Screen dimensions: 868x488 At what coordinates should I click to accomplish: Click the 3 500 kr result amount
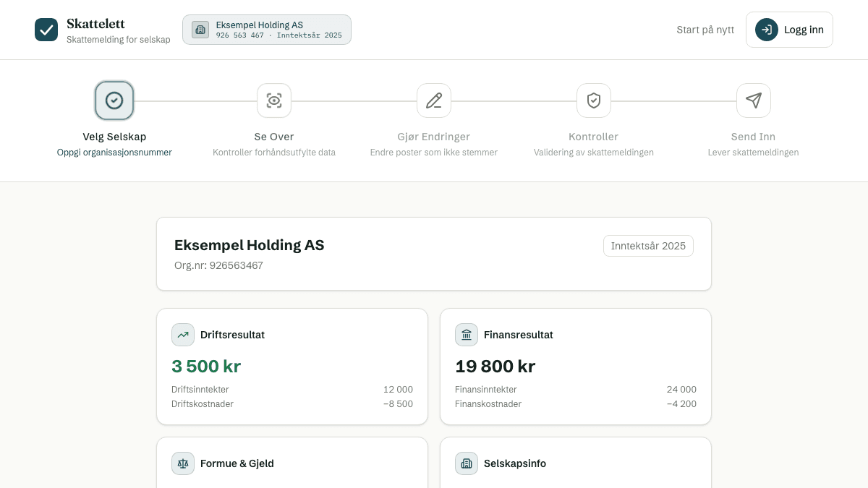(206, 367)
